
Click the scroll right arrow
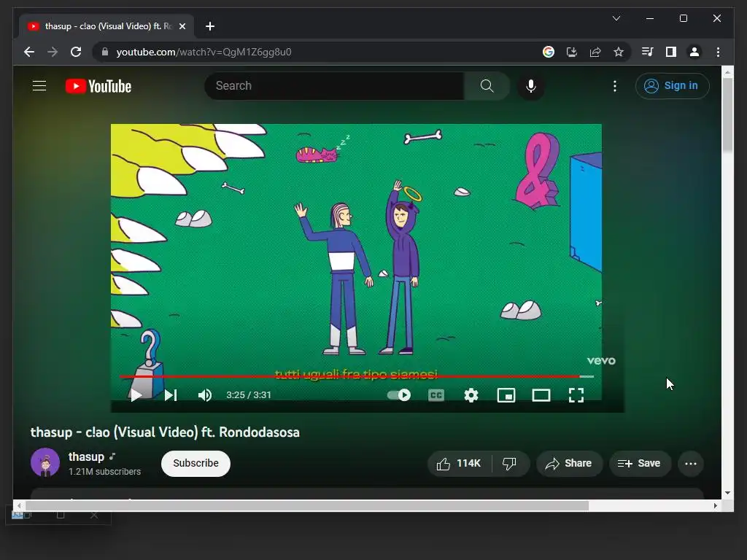coord(715,506)
